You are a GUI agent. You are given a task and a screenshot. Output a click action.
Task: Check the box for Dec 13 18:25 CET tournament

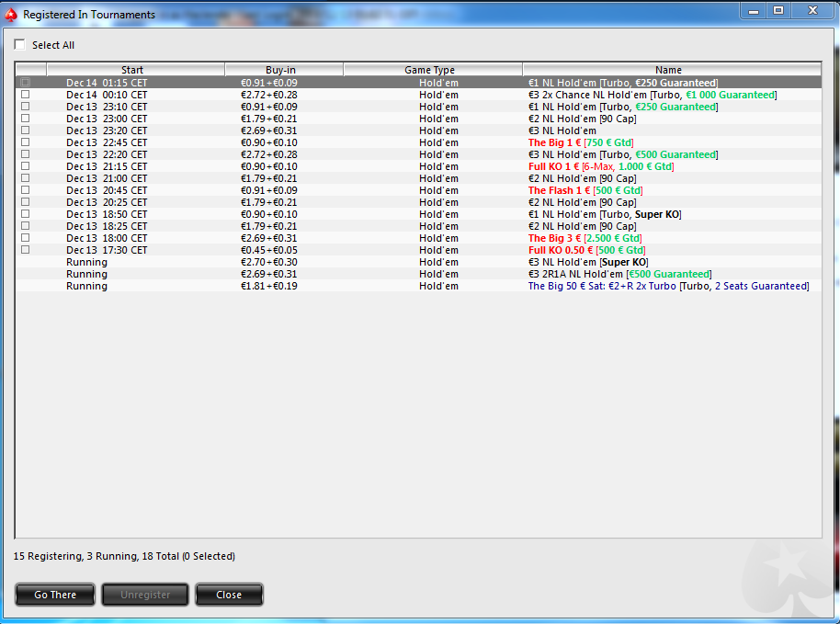pyautogui.click(x=25, y=226)
